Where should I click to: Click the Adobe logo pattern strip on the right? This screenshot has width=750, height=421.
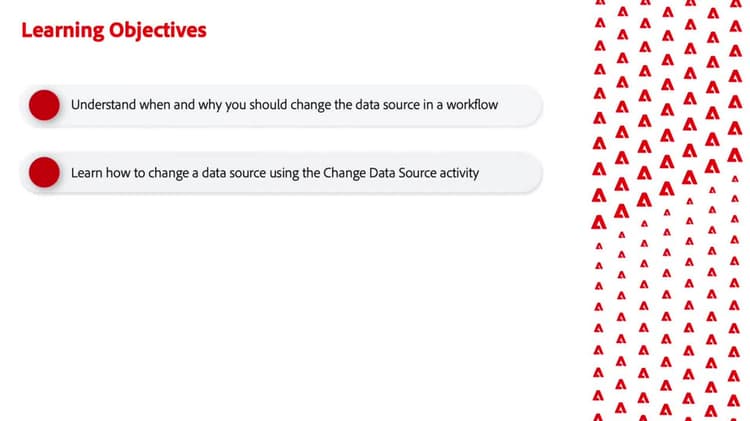click(667, 210)
